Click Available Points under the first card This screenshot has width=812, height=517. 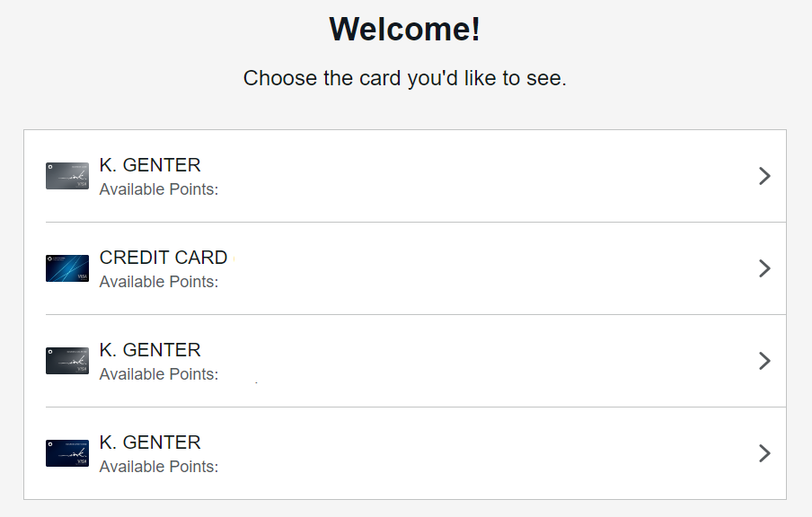pyautogui.click(x=158, y=189)
